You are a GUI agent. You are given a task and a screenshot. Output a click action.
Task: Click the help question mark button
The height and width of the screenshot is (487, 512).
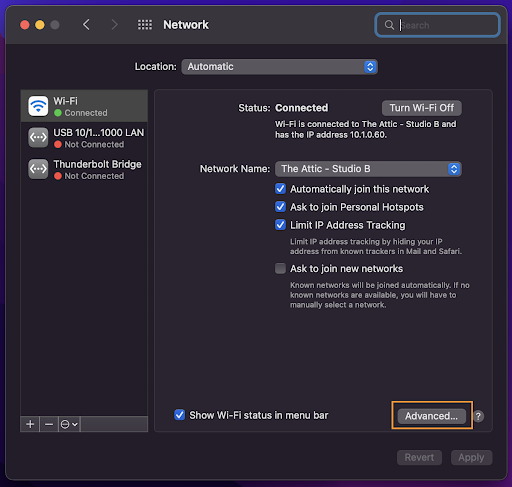(478, 416)
